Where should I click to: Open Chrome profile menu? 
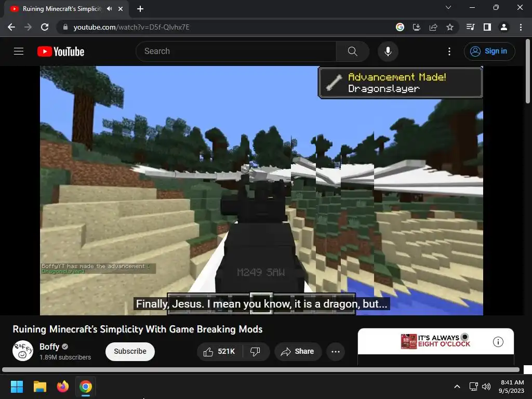[504, 27]
